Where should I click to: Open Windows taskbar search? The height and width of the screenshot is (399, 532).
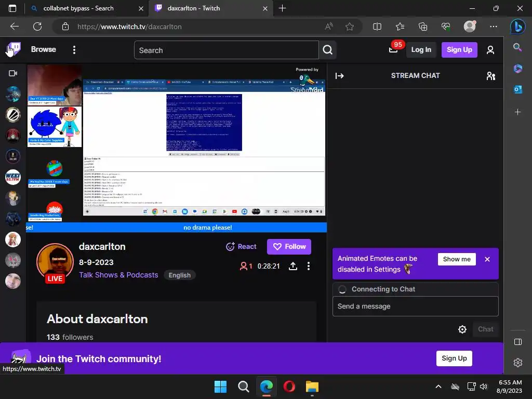[243, 387]
